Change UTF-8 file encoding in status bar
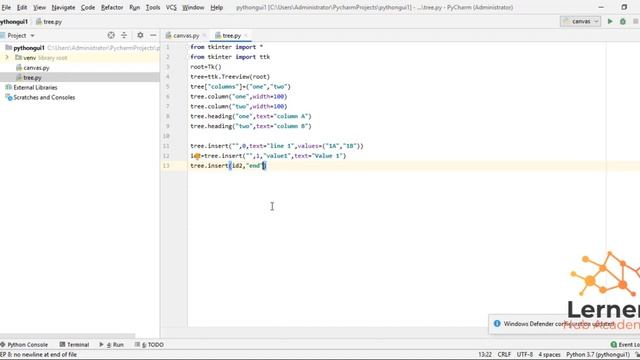The image size is (640, 360). tap(524, 355)
